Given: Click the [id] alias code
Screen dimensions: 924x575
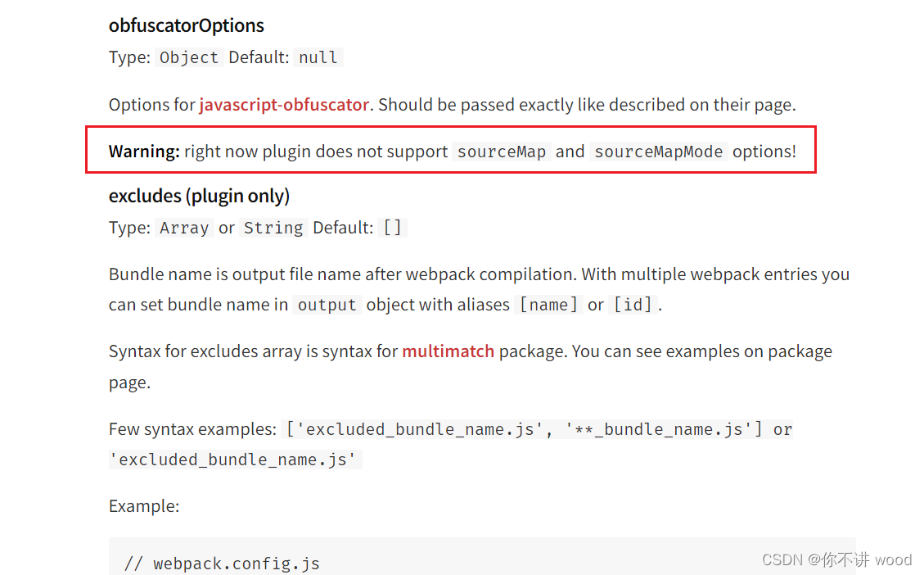Looking at the screenshot, I should [x=633, y=305].
